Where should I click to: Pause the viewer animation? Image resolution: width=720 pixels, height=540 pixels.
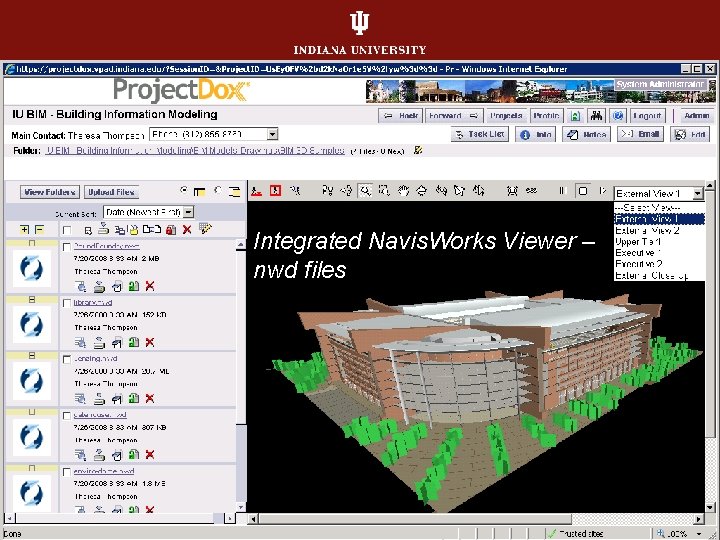click(x=561, y=191)
